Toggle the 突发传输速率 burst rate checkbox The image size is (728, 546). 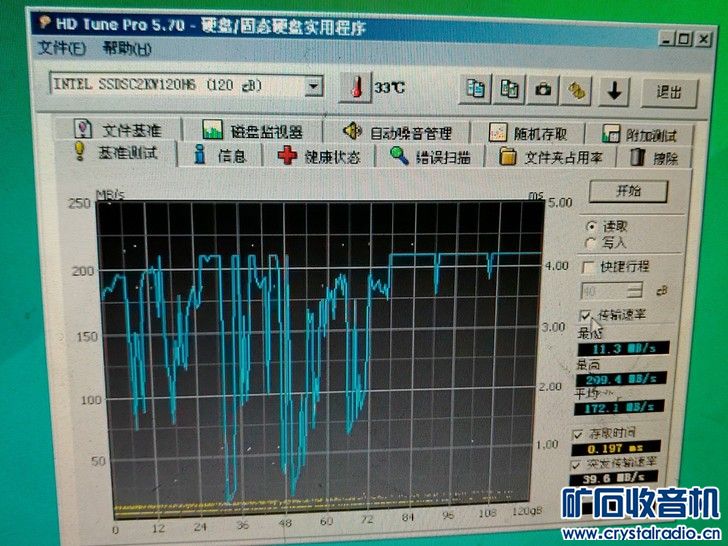pyautogui.click(x=576, y=464)
